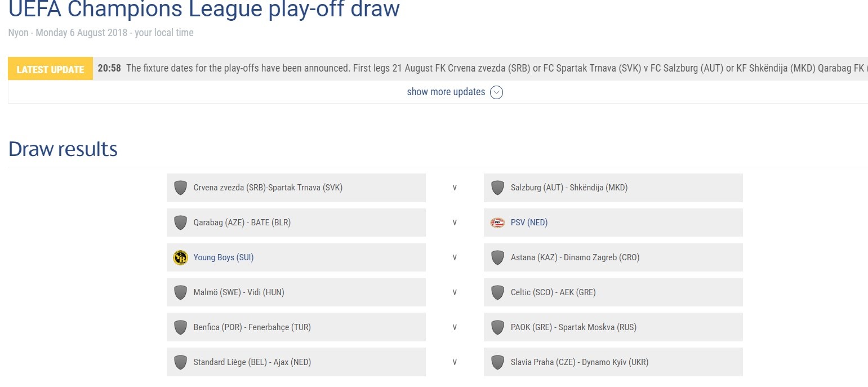
Task: Click the shield icon beside Slavia Praha
Action: pos(497,362)
